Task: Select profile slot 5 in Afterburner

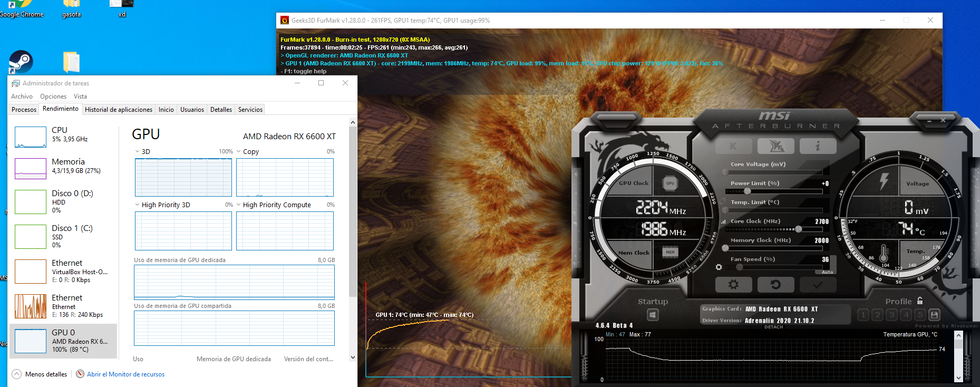Action: coord(920,315)
